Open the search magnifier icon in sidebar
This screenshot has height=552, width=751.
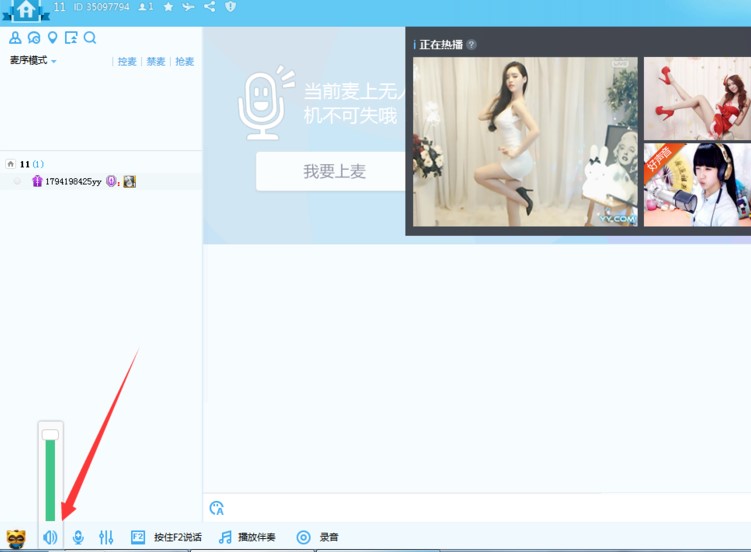pos(90,37)
